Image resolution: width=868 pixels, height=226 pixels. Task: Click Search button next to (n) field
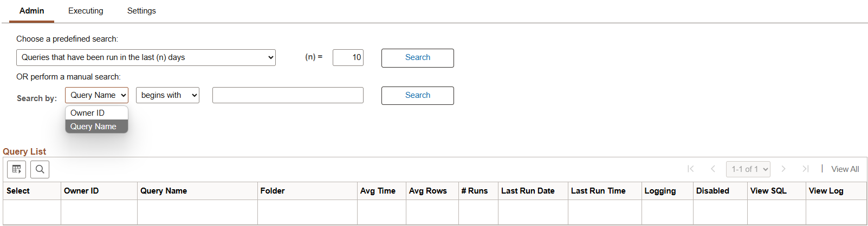click(417, 58)
